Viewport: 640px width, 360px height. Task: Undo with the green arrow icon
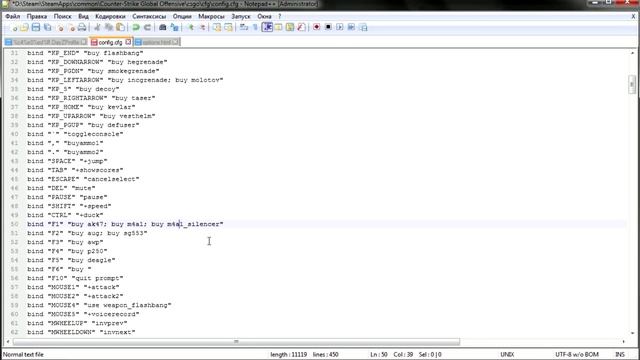tap(136, 27)
